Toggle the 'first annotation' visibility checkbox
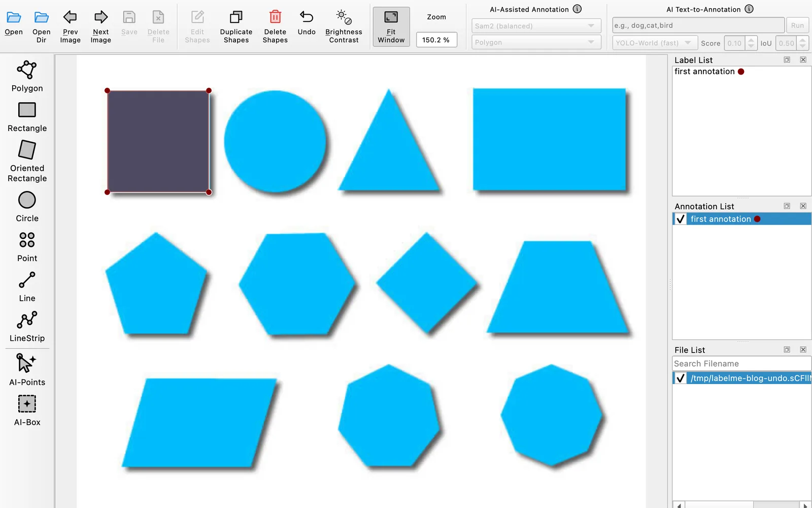 (x=681, y=219)
